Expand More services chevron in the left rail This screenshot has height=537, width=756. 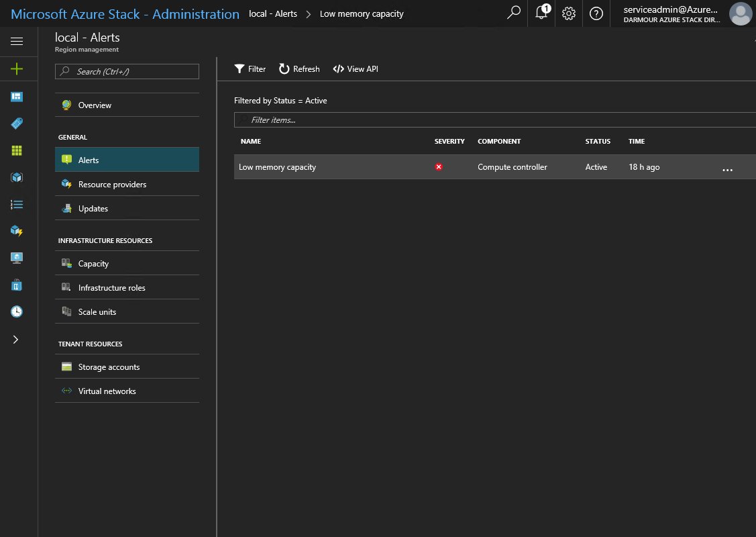(16, 340)
